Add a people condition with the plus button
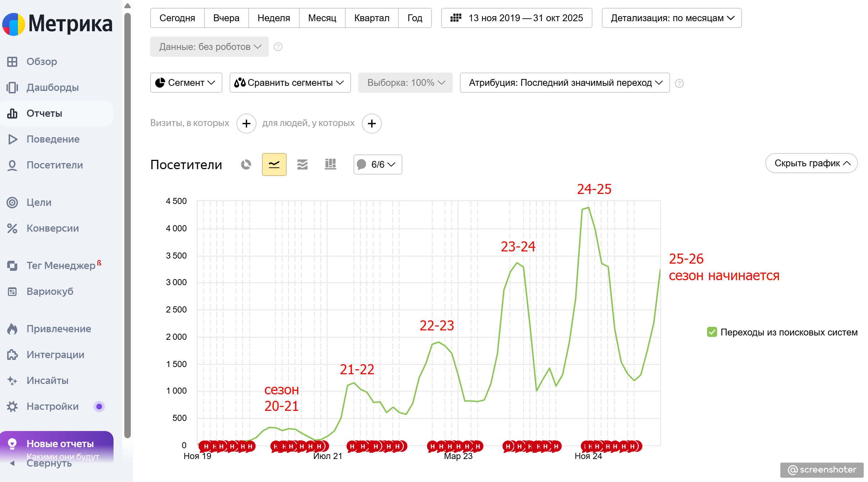 pos(372,124)
